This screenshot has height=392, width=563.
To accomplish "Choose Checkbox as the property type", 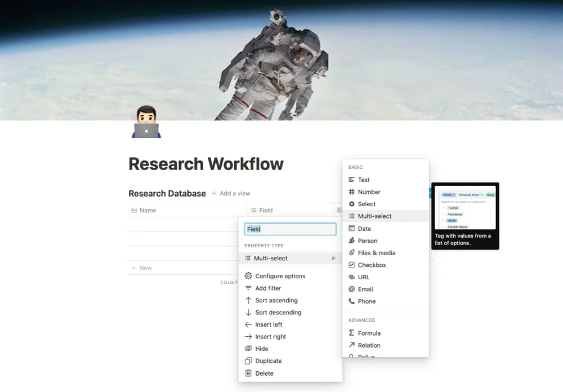I will tap(386, 265).
